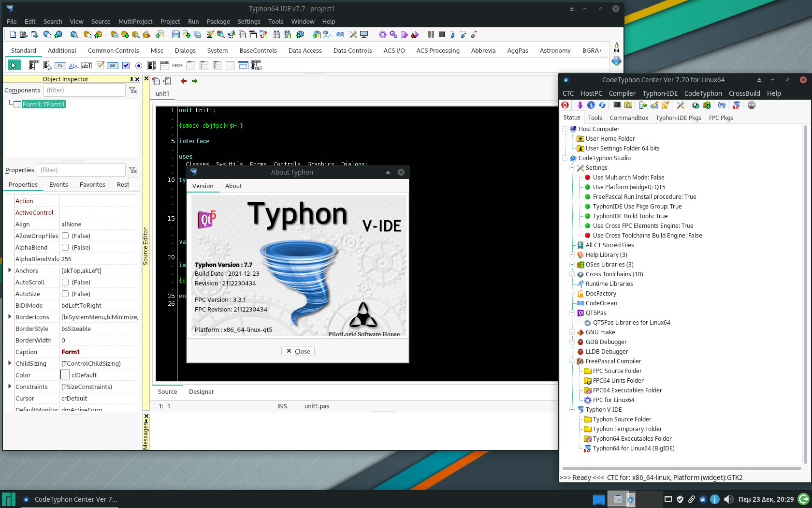Image resolution: width=812 pixels, height=508 pixels.
Task: Open the Manjaro start menu icon
Action: 9,499
